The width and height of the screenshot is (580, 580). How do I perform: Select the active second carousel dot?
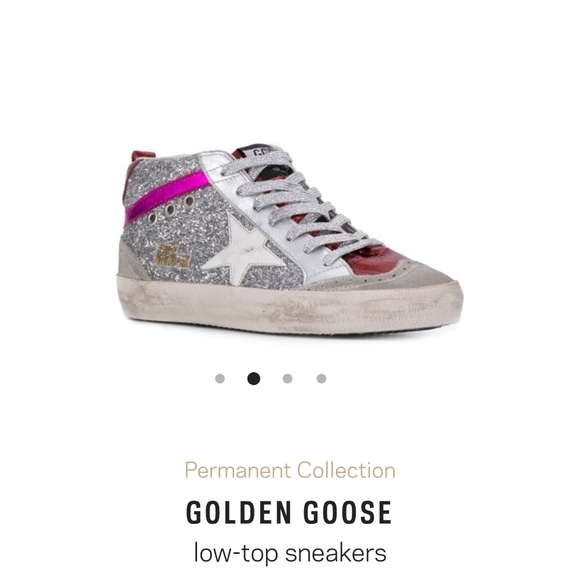[254, 378]
